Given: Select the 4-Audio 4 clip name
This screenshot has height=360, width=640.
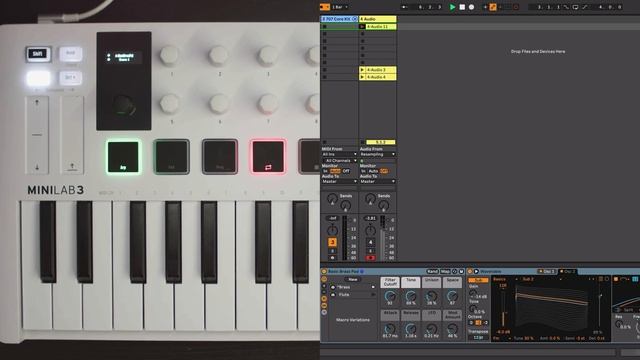Looking at the screenshot, I should 380,77.
